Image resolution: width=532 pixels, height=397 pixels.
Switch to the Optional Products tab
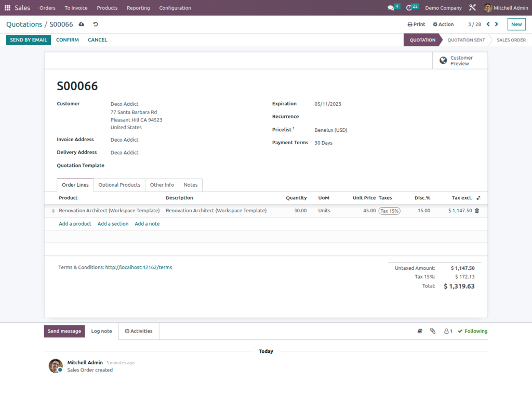pos(119,185)
